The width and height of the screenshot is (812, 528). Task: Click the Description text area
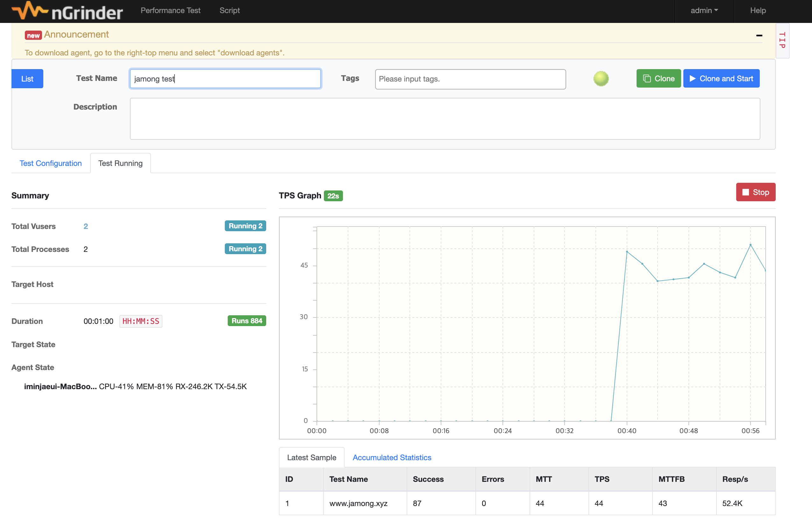pos(445,119)
